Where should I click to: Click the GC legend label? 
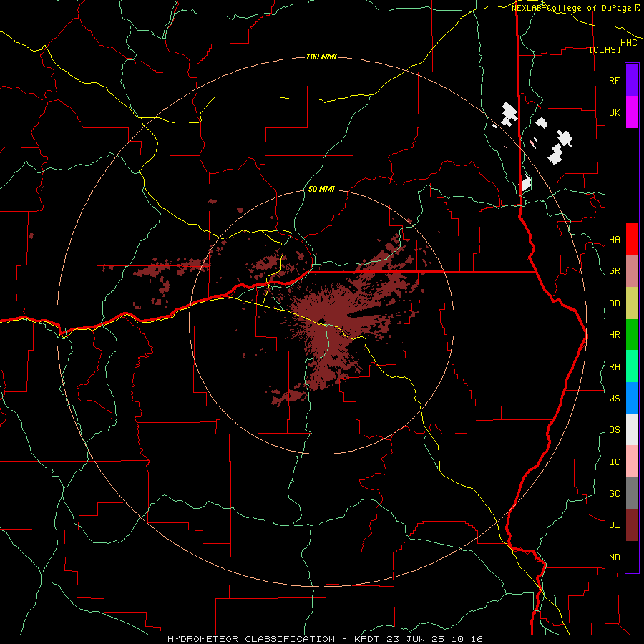[x=614, y=494]
